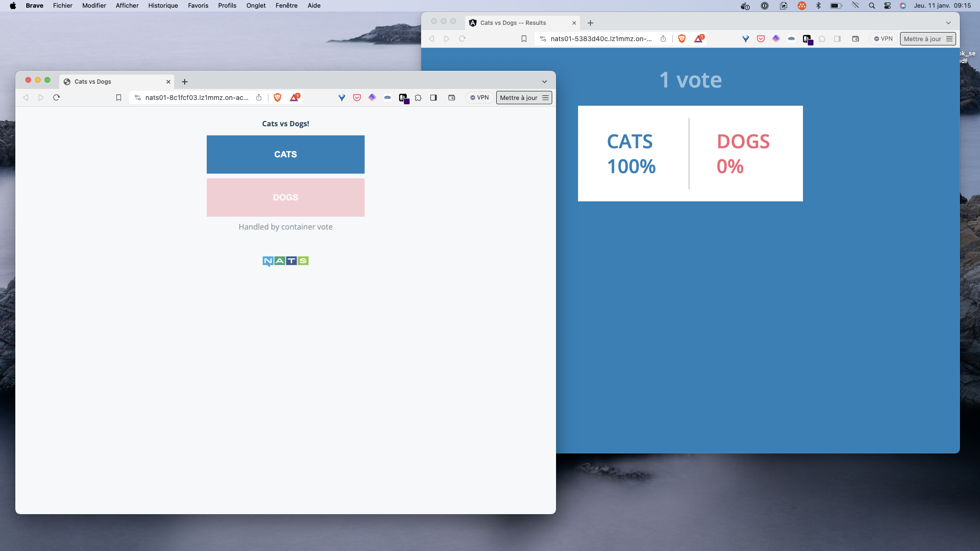Toggle the results page bookmark icon
980x551 pixels.
524,38
